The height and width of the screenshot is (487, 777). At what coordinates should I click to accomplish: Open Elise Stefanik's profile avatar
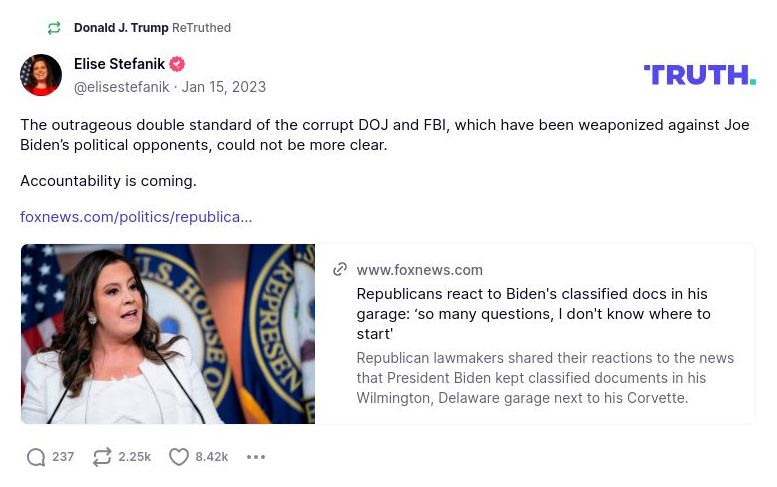click(x=41, y=75)
